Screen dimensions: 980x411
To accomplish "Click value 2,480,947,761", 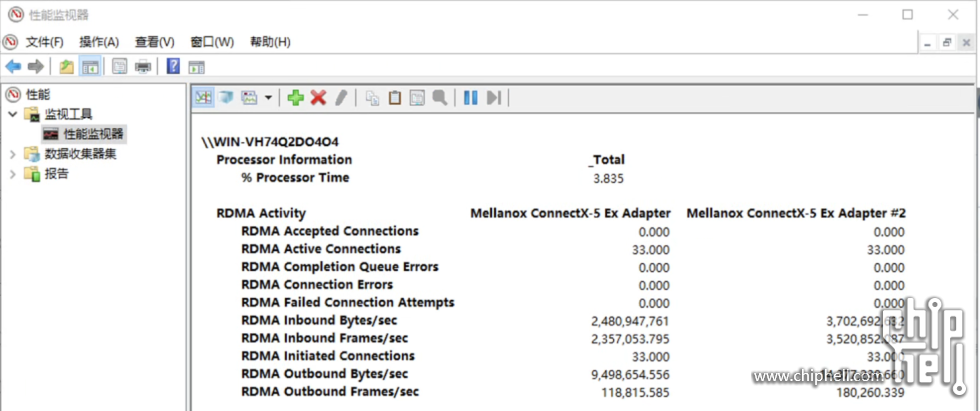I will click(630, 322).
